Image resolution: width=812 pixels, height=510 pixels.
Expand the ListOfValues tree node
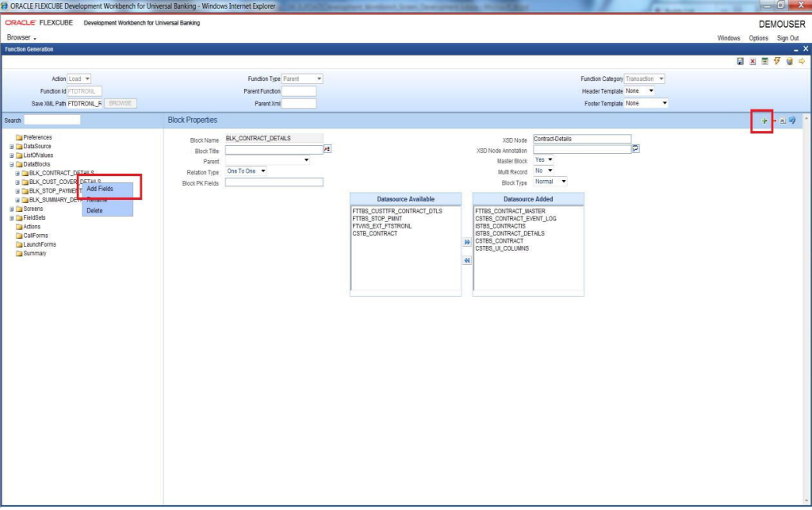point(11,155)
